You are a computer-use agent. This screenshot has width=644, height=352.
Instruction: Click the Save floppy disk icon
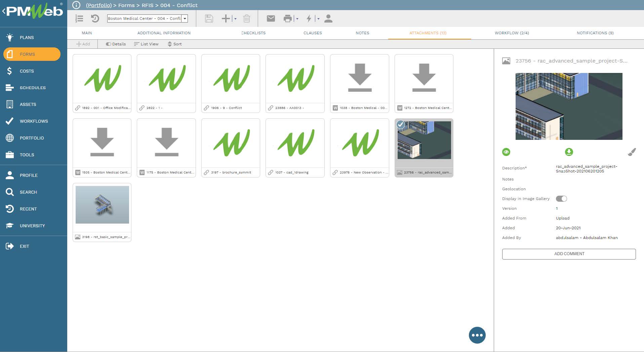(x=209, y=18)
